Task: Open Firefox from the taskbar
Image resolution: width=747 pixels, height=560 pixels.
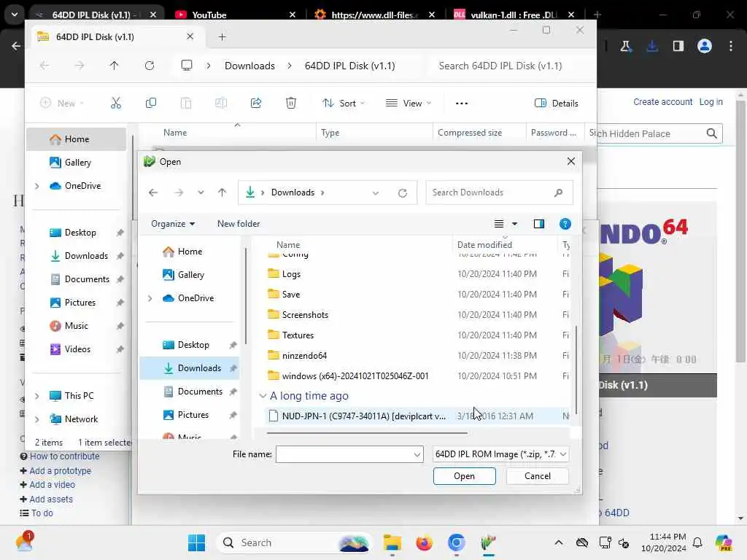Action: click(x=424, y=542)
